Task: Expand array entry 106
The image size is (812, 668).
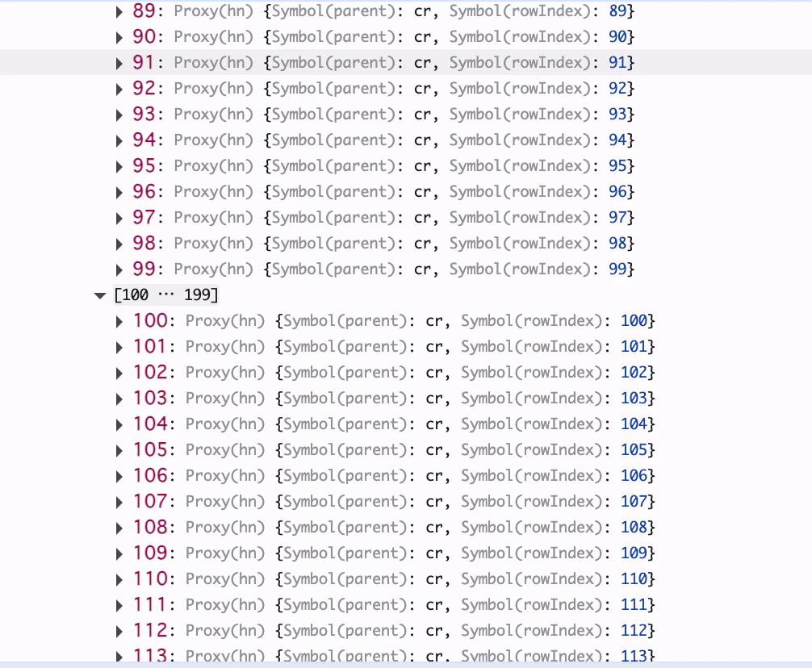Action: tap(119, 477)
